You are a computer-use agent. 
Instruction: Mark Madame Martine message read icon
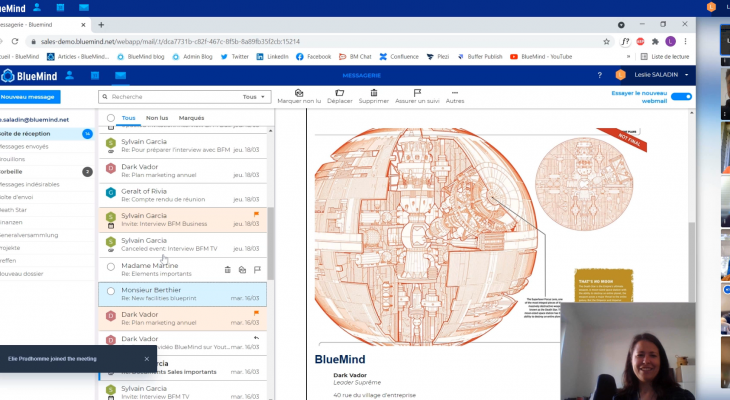click(x=242, y=270)
